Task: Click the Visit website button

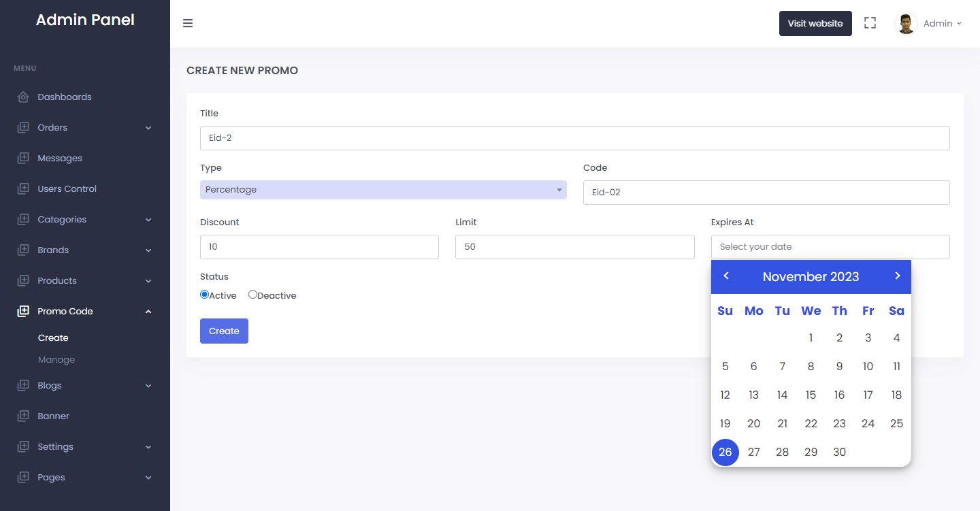Action: click(815, 23)
